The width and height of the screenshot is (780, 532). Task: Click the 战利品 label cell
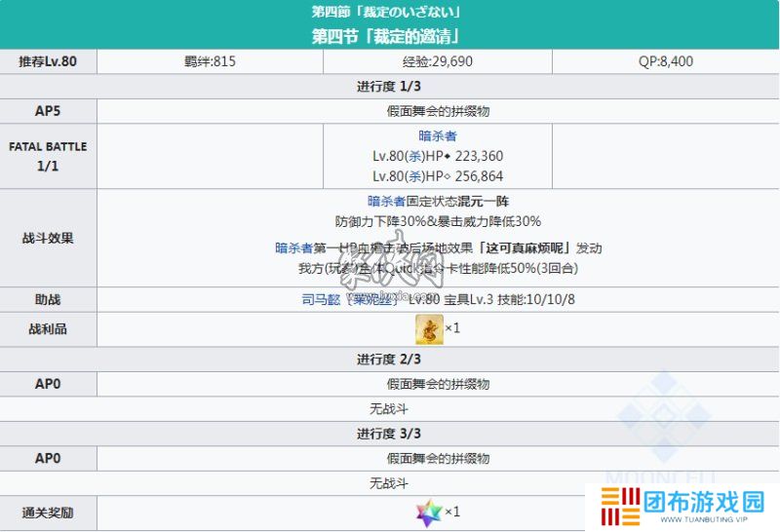[48, 329]
